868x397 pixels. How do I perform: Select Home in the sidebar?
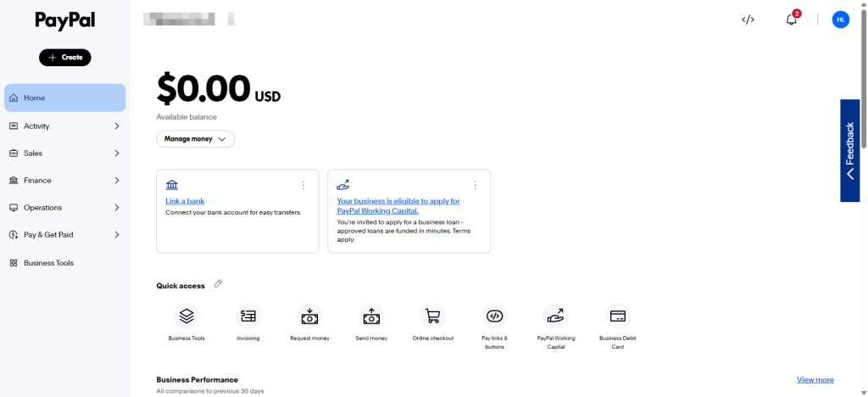click(64, 98)
